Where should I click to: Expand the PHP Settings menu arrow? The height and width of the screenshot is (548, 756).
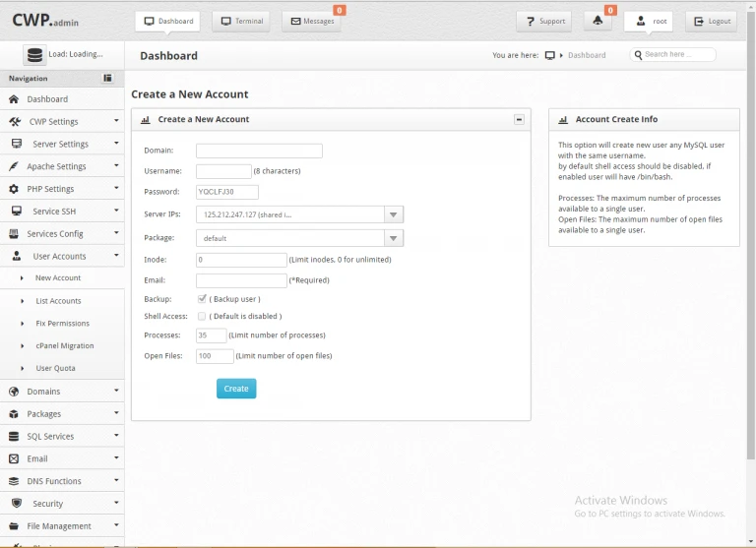116,188
